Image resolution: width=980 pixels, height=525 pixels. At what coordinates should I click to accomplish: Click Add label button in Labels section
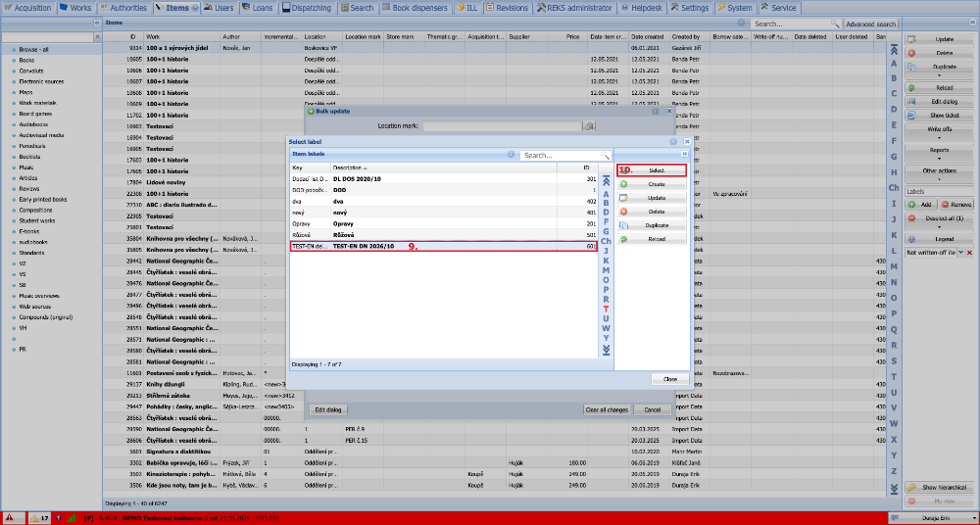pyautogui.click(x=921, y=205)
